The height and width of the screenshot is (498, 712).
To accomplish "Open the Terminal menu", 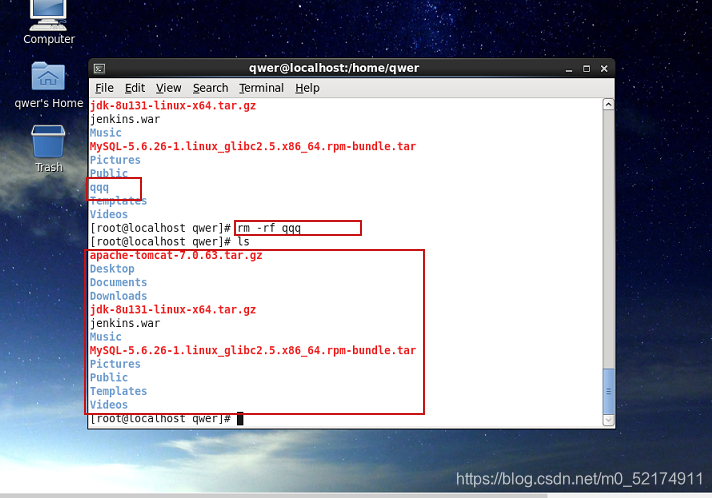I will click(x=262, y=88).
